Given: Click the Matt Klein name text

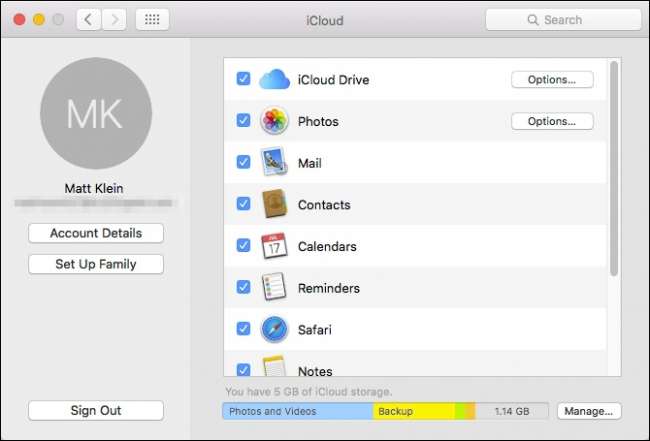Looking at the screenshot, I should pos(94,188).
